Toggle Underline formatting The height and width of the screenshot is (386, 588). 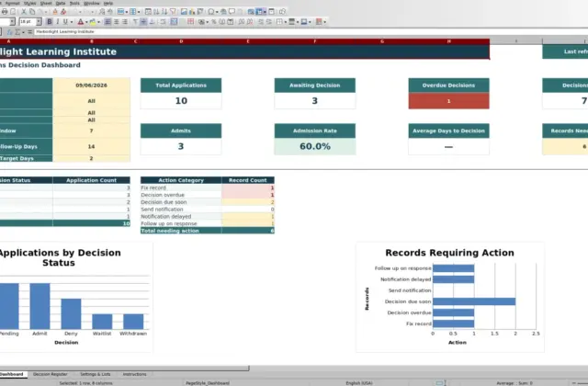(x=65, y=22)
